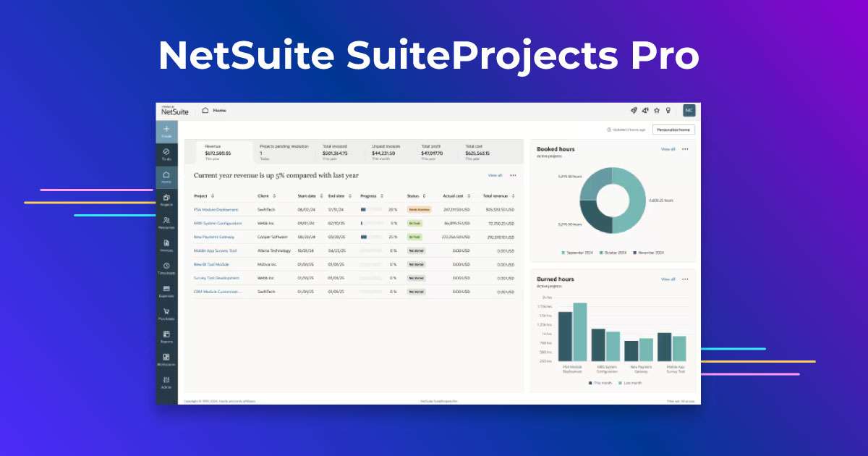Open the Timesheets sidebar module
The height and width of the screenshot is (456, 868).
(166, 269)
